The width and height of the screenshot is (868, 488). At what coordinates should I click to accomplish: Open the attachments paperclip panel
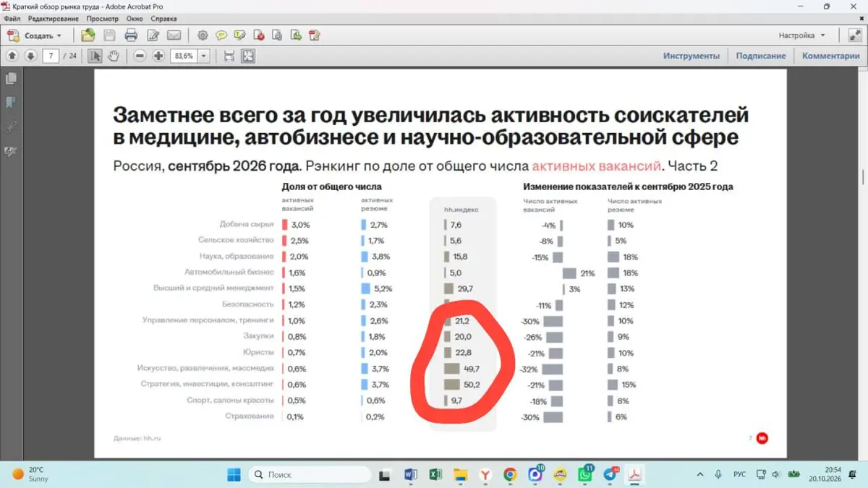(11, 127)
